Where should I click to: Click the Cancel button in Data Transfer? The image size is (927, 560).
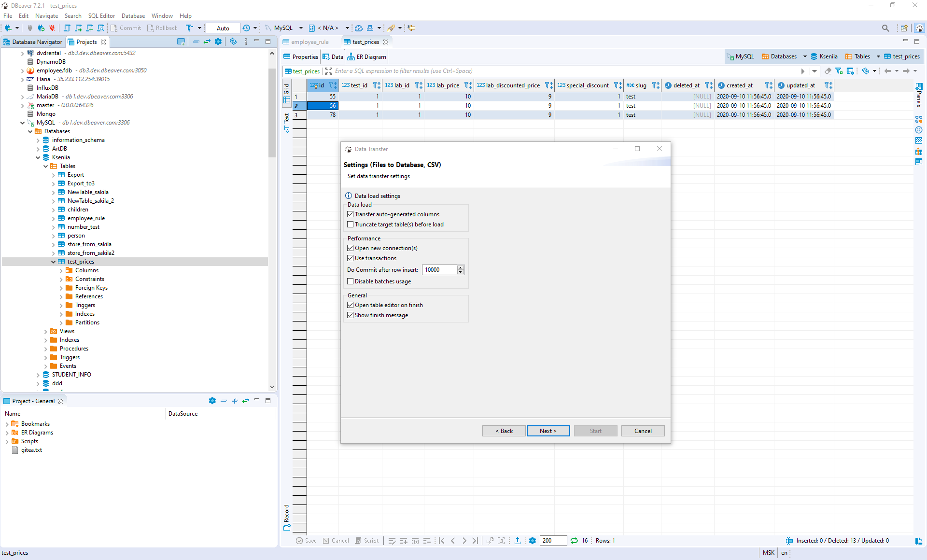pyautogui.click(x=643, y=431)
